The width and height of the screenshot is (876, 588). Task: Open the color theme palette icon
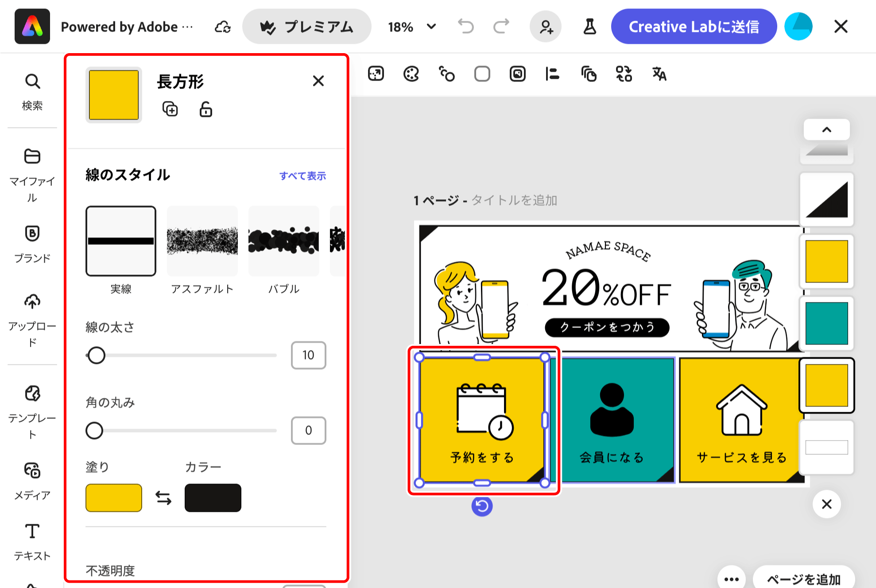411,74
